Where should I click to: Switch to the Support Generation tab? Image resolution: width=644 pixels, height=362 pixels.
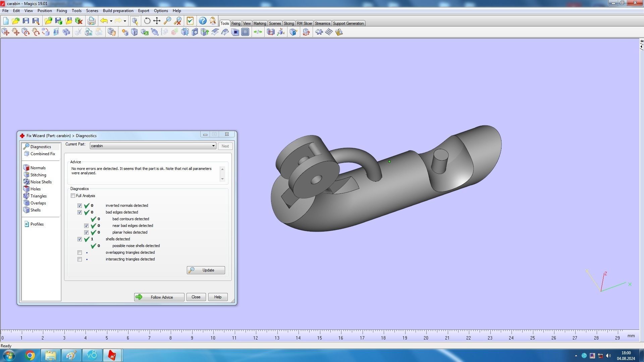348,23
